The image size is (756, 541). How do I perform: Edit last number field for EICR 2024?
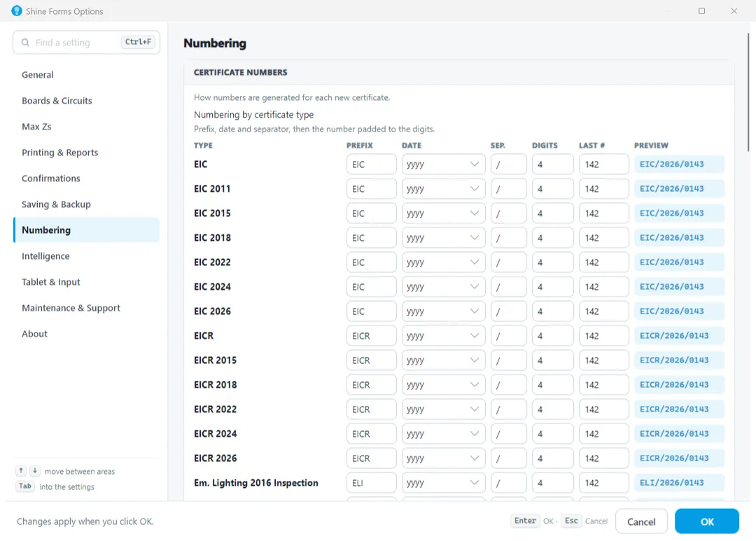point(603,434)
